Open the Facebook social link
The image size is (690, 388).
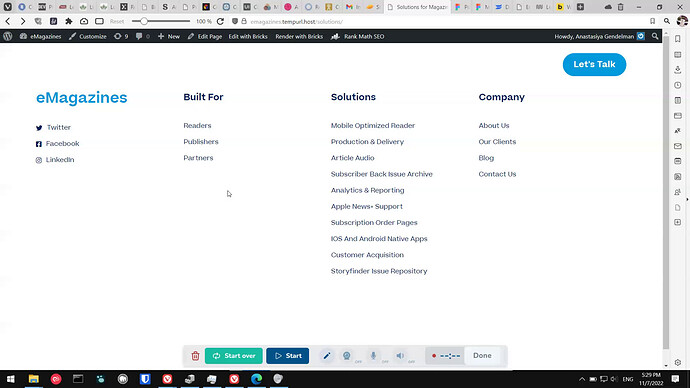(x=58, y=143)
